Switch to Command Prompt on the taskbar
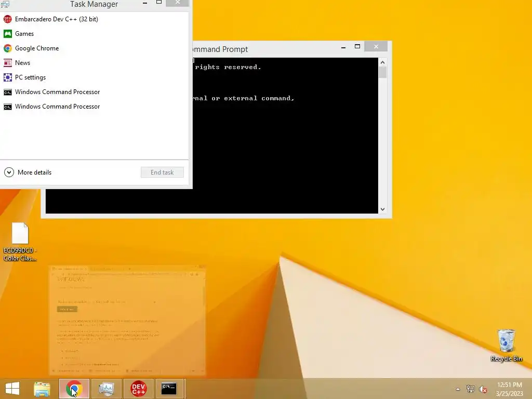Screen dimensions: 532x399 [x=169, y=389]
